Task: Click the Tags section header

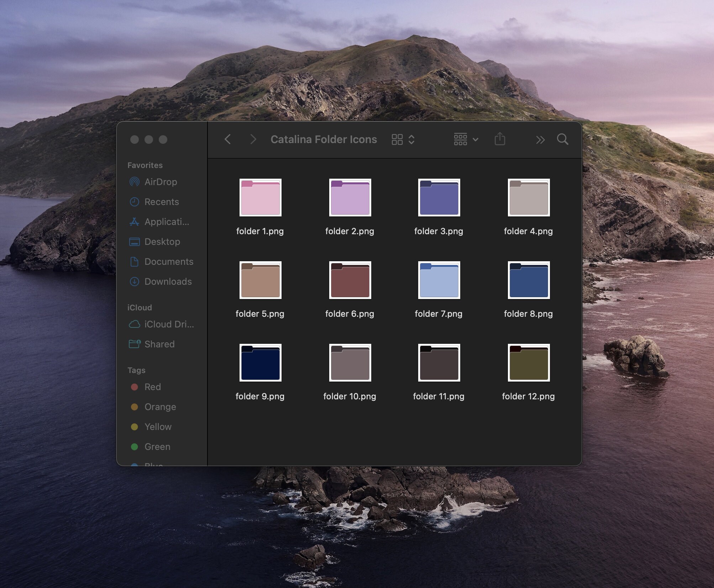Action: coord(136,370)
